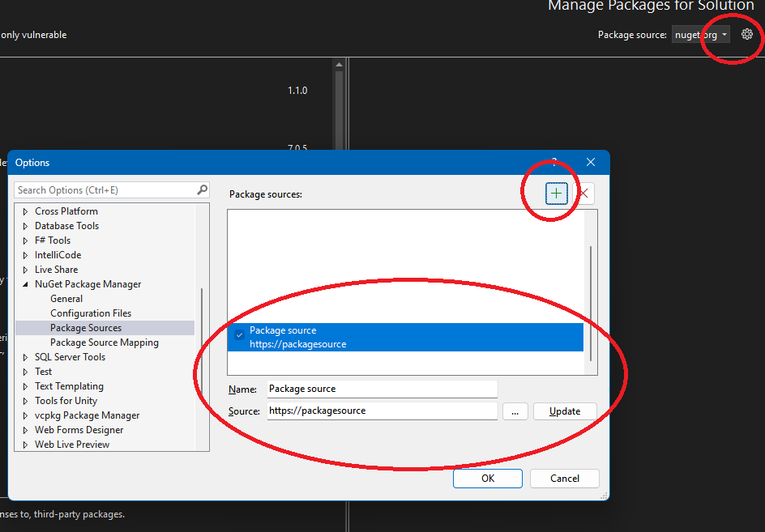The height and width of the screenshot is (532, 765).
Task: Expand the Cross Platform node
Action: coord(25,211)
